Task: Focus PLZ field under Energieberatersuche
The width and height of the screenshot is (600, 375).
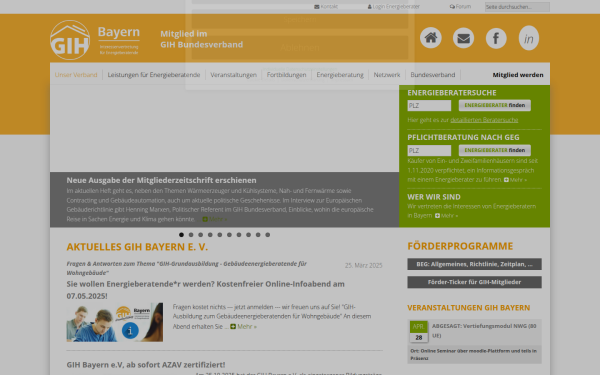Action: [429, 106]
